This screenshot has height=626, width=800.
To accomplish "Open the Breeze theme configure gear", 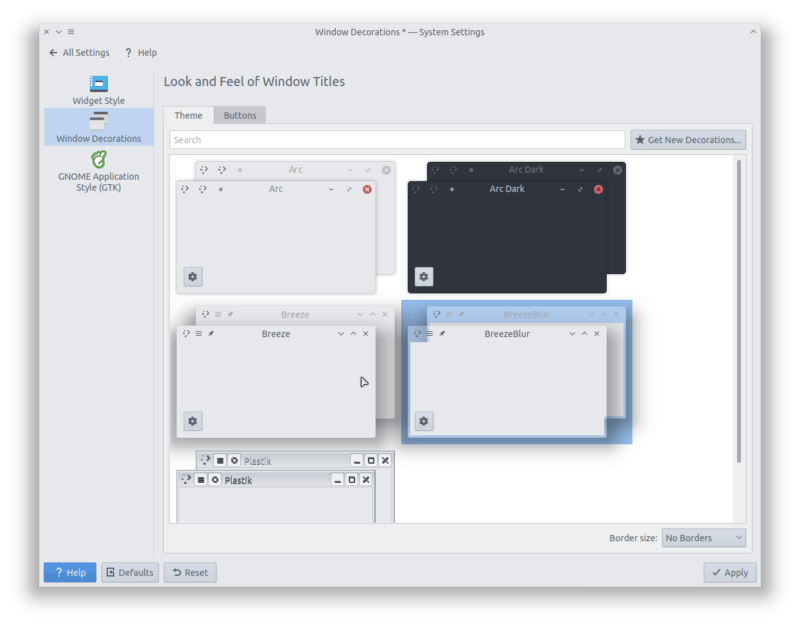I will [x=193, y=421].
